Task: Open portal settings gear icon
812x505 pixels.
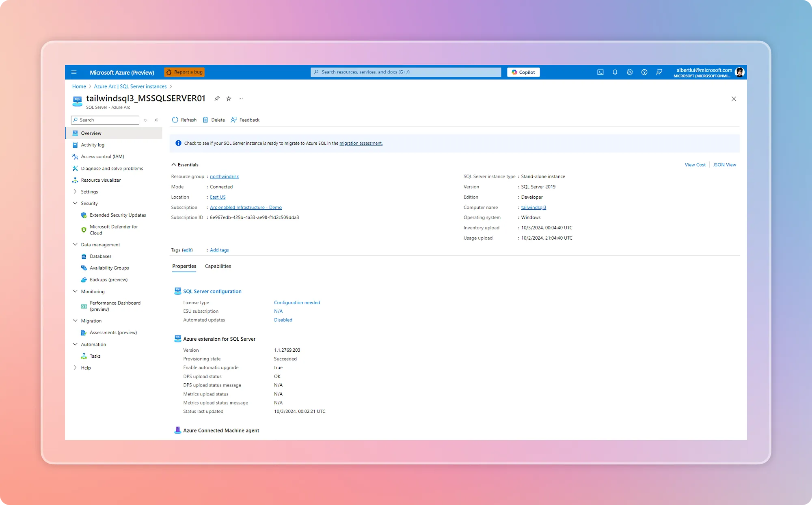Action: click(x=629, y=72)
